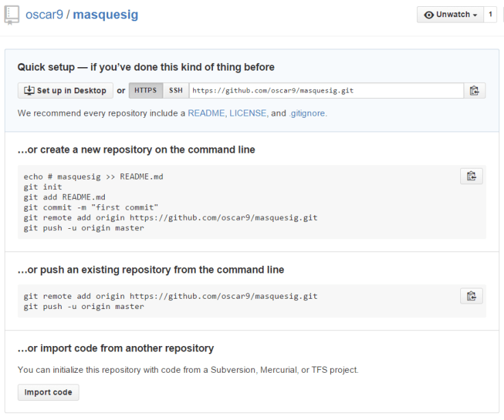Open the watchers count showing 1
Viewport: 504px width, 420px height.
[x=490, y=15]
